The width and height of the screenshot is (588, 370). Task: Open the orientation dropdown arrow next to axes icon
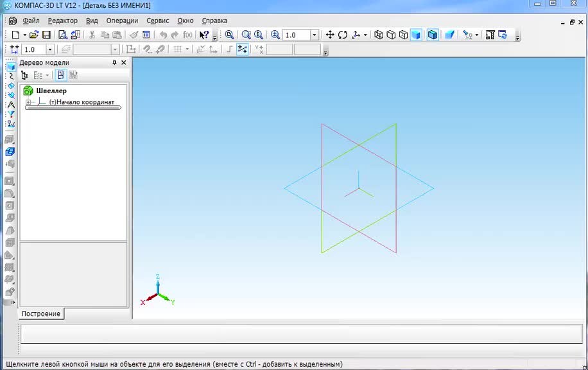(x=365, y=35)
